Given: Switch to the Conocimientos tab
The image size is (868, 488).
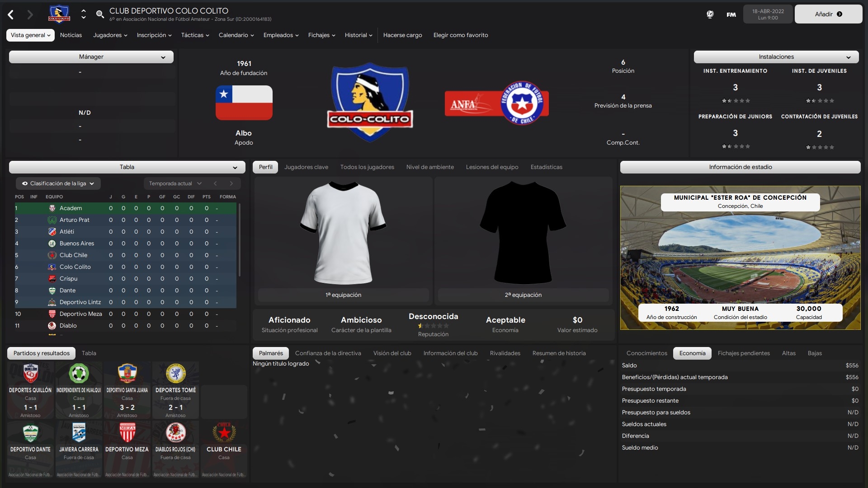Looking at the screenshot, I should point(646,353).
